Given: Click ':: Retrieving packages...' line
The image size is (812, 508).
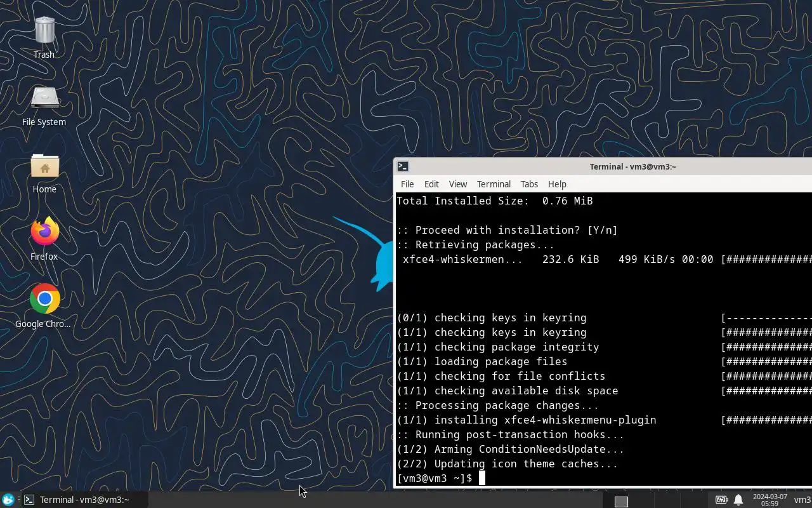Looking at the screenshot, I should click(476, 244).
